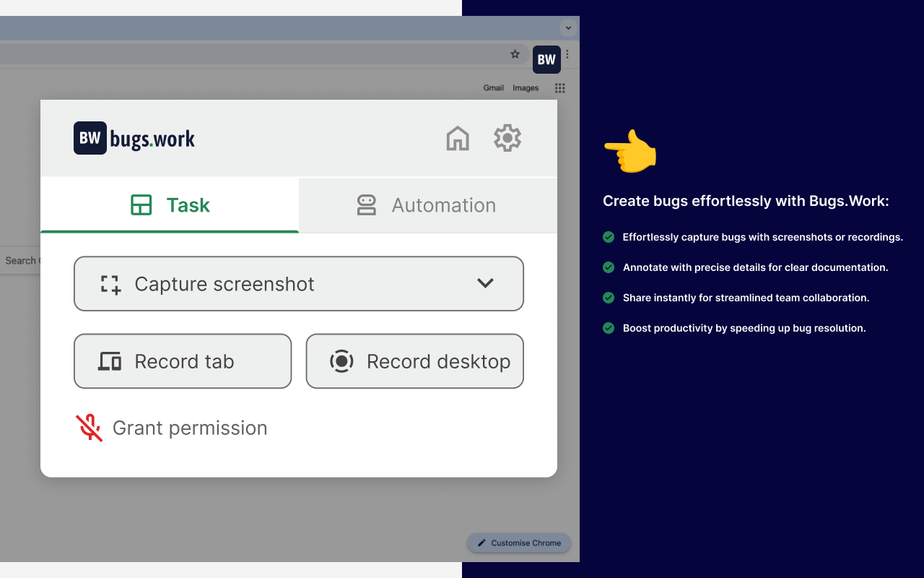The image size is (924, 578).
Task: Click 'Boost productivity by speeding up' line
Action: pos(744,328)
